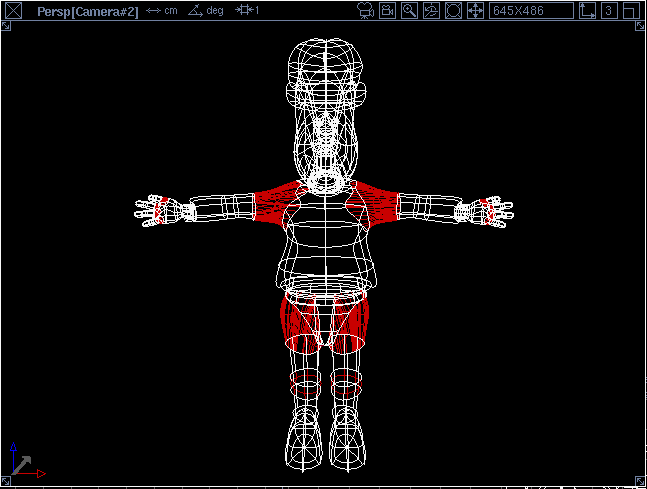Click the look-at / frame view icon
The height and width of the screenshot is (489, 647).
(453, 11)
